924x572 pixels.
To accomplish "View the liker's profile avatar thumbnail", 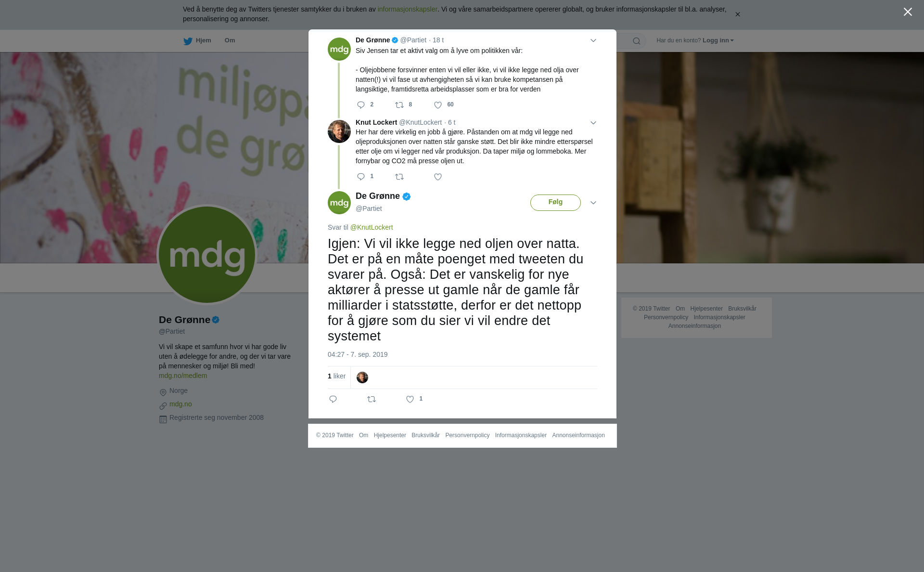I will pyautogui.click(x=362, y=377).
